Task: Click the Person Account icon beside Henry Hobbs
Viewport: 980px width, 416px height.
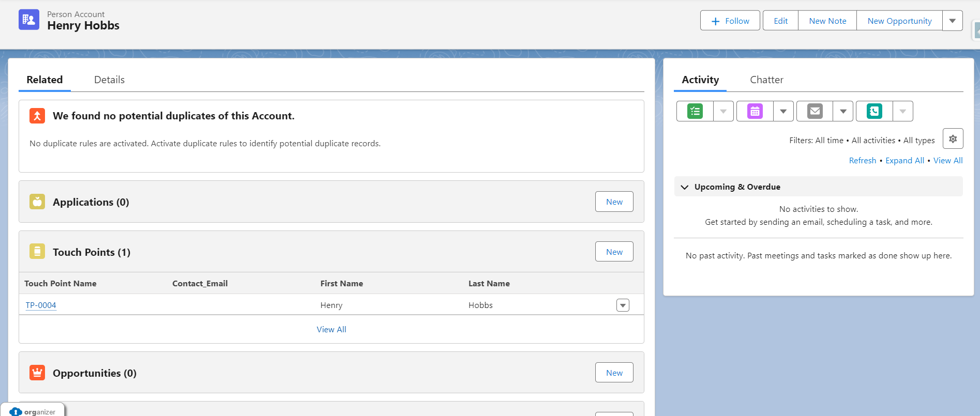Action: (x=29, y=20)
